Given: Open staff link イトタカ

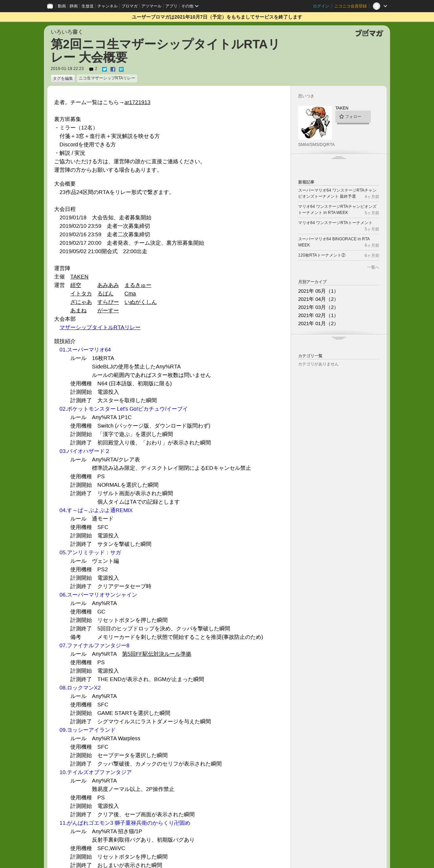Looking at the screenshot, I should coord(81,294).
